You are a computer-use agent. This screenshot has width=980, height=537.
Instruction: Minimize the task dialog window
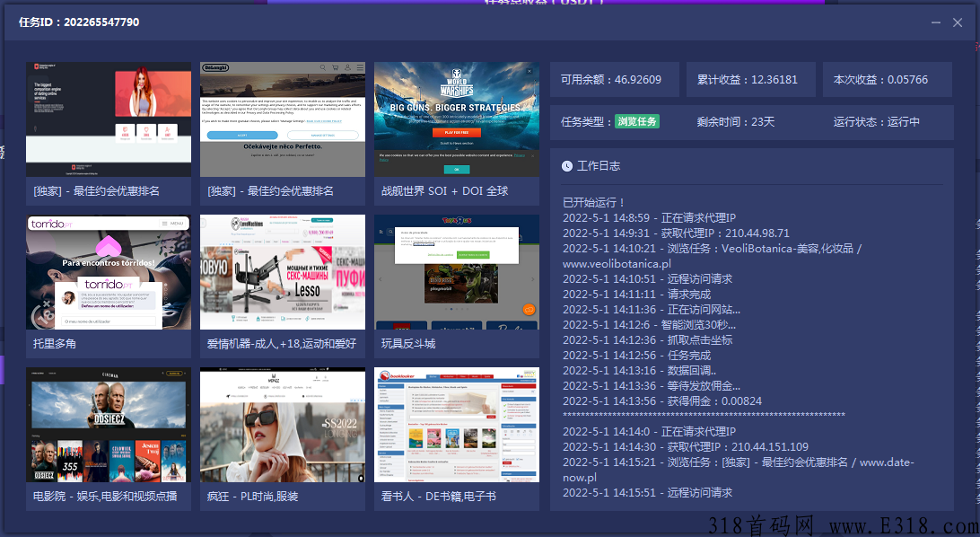[936, 22]
